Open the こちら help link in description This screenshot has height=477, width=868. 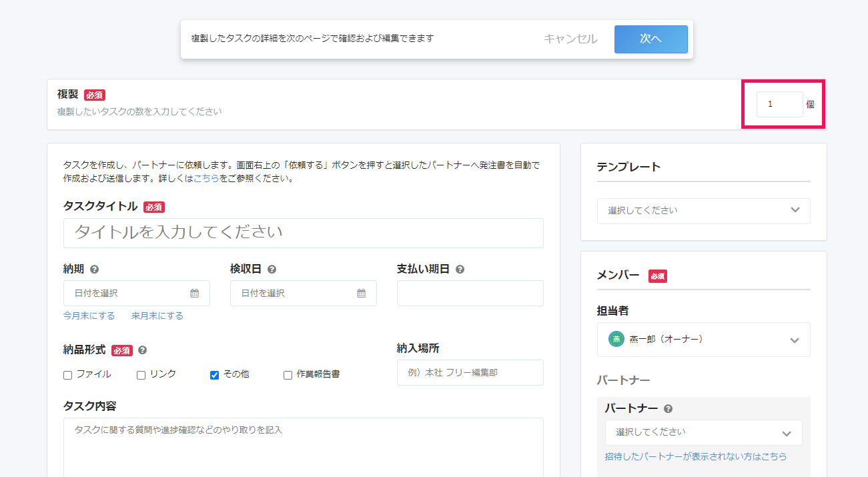coord(206,178)
